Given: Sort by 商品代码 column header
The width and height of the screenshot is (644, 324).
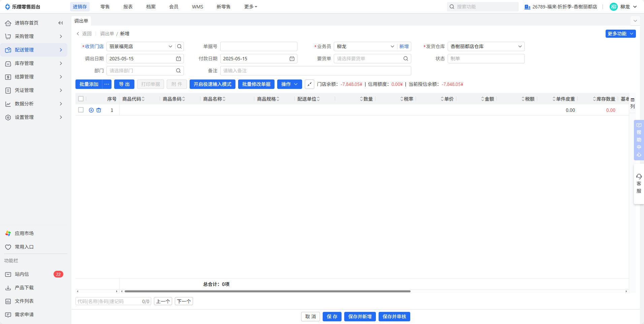Looking at the screenshot, I should pos(133,99).
